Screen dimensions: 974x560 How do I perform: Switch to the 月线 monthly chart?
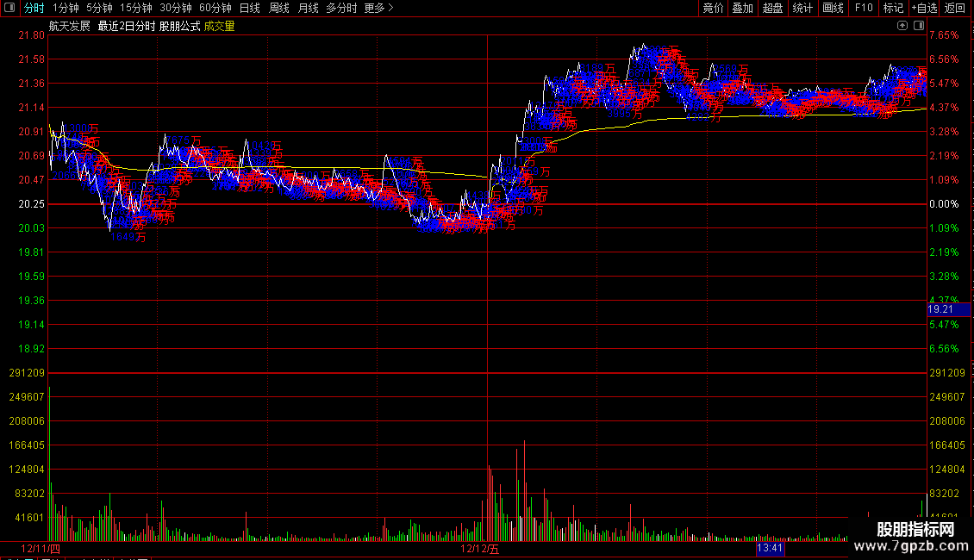(x=308, y=8)
